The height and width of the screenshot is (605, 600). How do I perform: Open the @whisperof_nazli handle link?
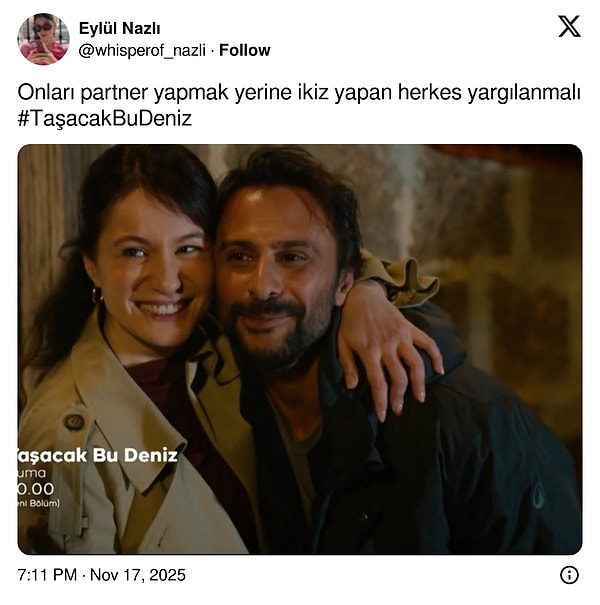click(x=142, y=51)
